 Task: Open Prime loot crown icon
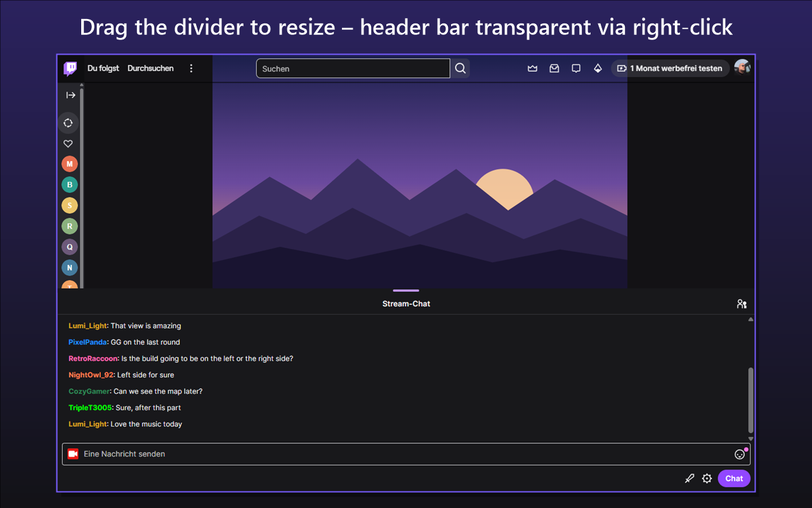pos(533,69)
